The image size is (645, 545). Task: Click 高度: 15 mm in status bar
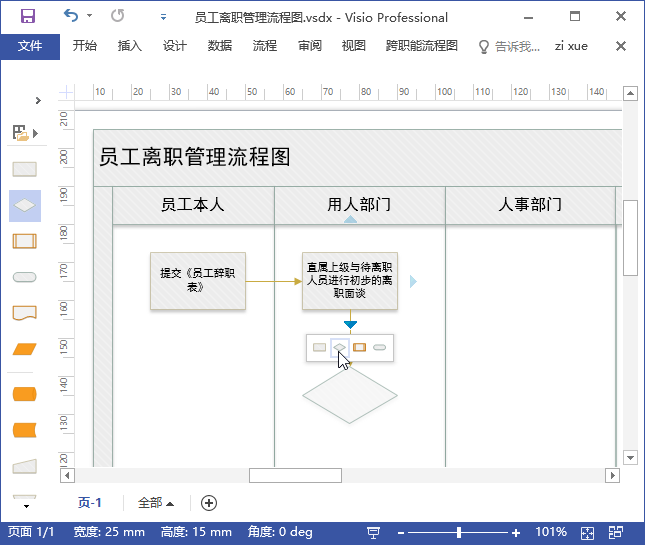pyautogui.click(x=196, y=532)
